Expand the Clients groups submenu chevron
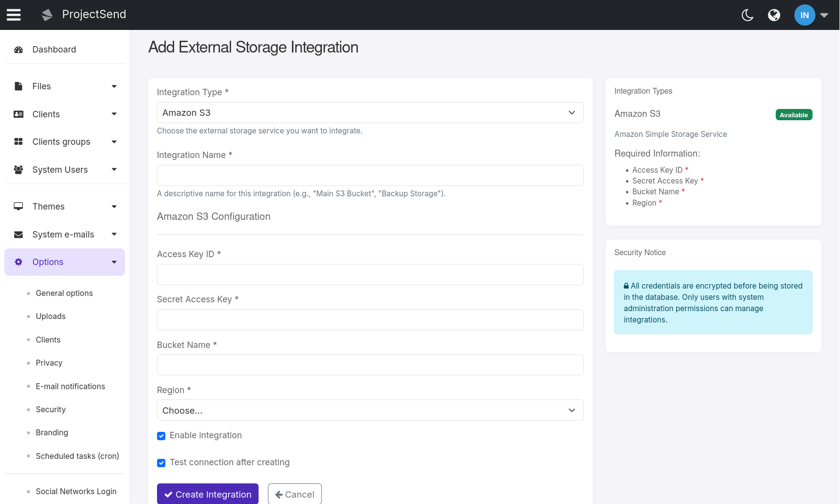 (114, 142)
